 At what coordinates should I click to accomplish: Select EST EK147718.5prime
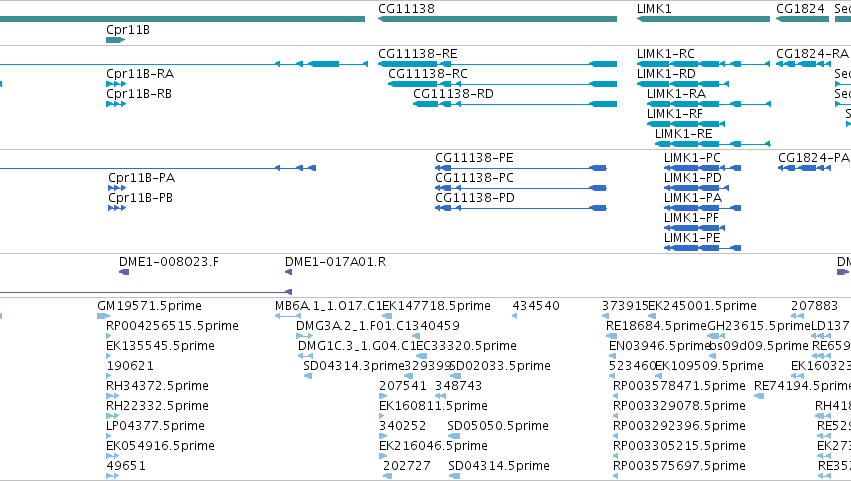(436, 306)
